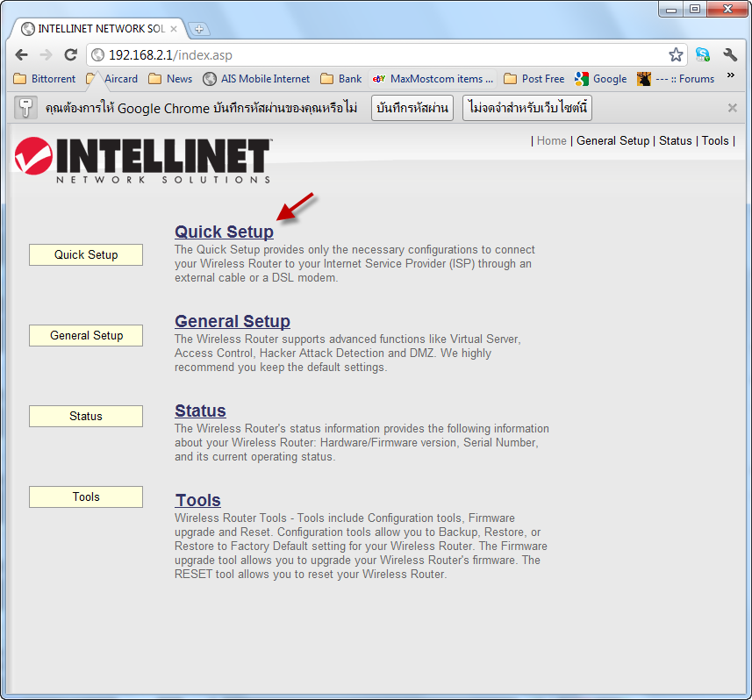Click the browser Back arrow
This screenshot has height=700, width=752.
22,54
